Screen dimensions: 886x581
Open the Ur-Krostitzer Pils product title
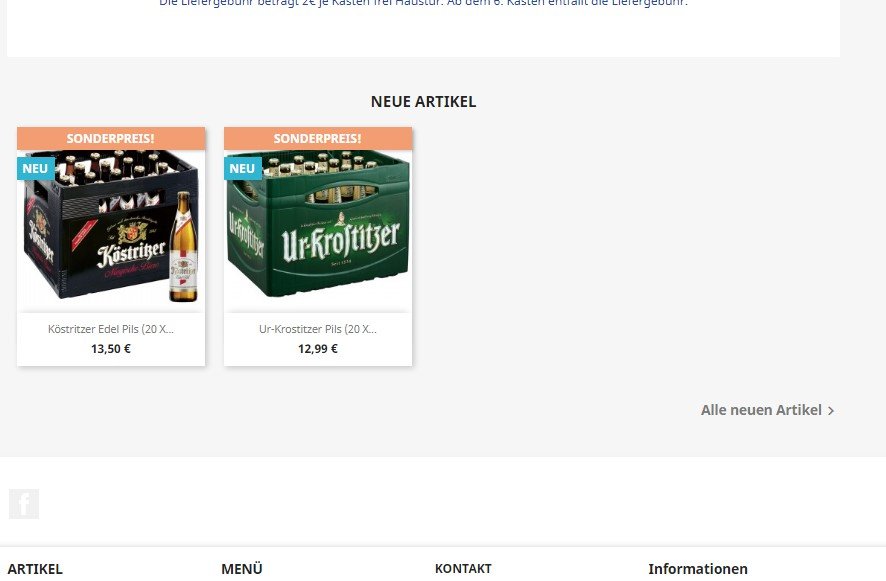coord(318,329)
